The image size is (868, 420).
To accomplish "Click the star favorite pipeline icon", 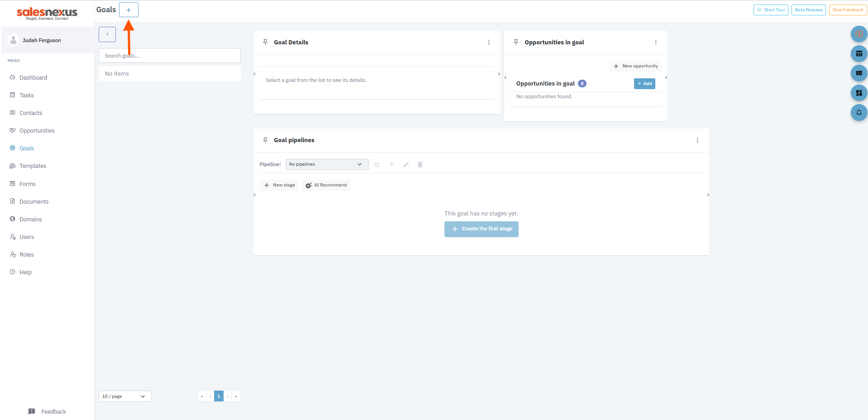I will point(377,164).
